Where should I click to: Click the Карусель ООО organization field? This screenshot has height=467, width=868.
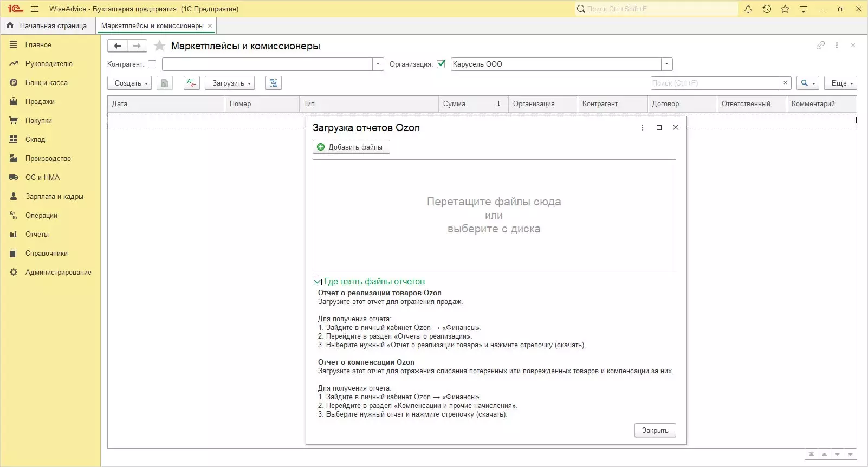556,64
